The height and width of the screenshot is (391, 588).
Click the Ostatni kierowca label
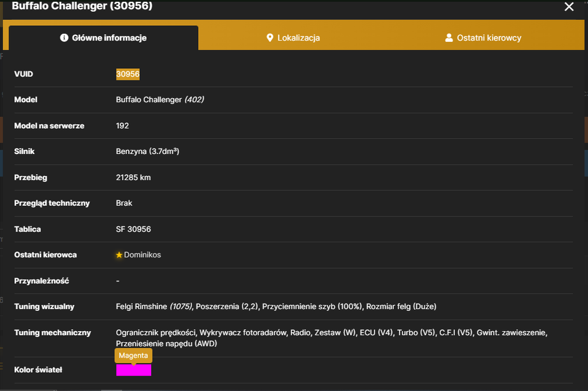pyautogui.click(x=45, y=255)
